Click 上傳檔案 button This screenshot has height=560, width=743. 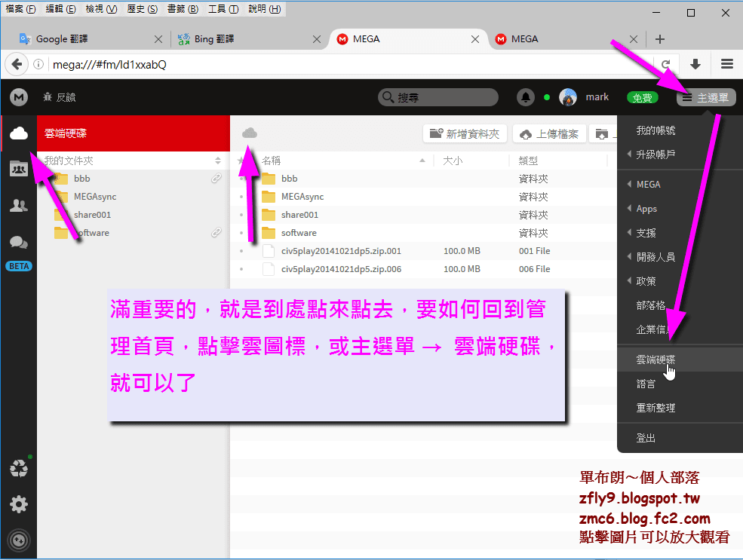(x=550, y=134)
